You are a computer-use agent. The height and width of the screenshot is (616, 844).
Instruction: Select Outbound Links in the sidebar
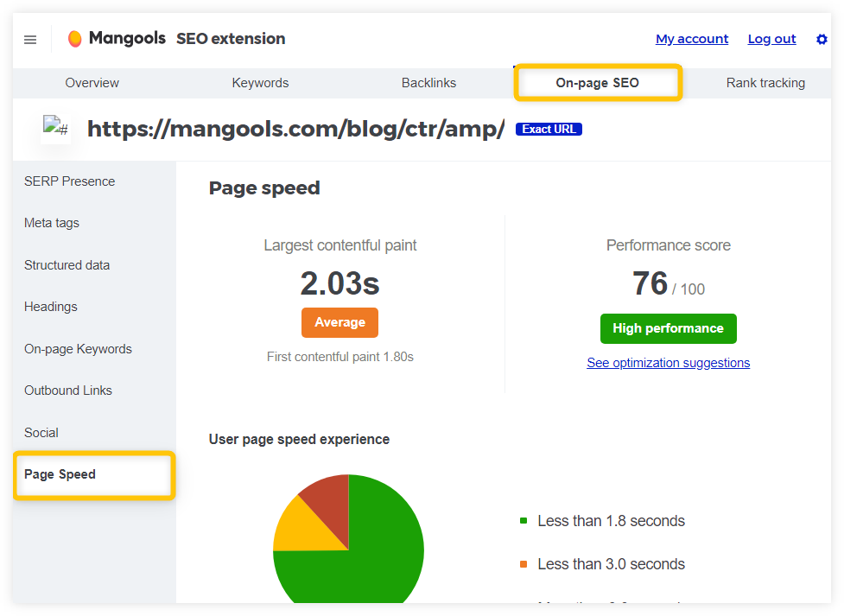click(68, 391)
